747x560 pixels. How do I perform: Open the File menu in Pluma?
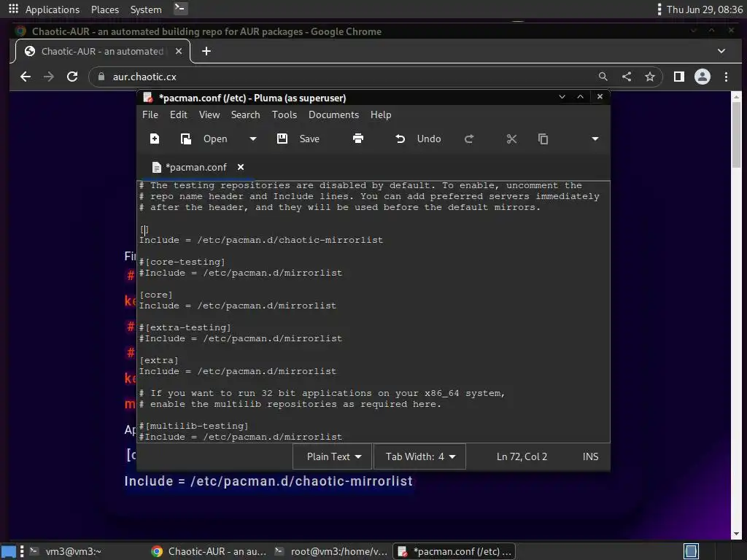tap(150, 114)
